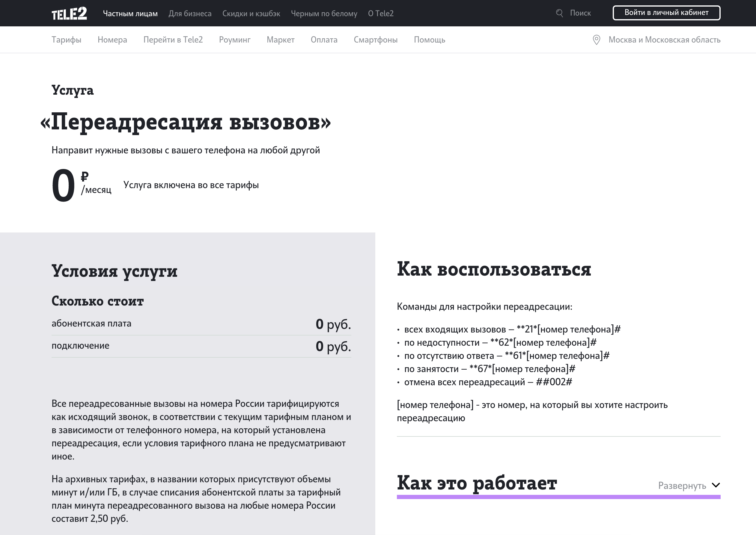Open the Тарифы menu item
Viewport: 756px width, 535px height.
pos(66,40)
